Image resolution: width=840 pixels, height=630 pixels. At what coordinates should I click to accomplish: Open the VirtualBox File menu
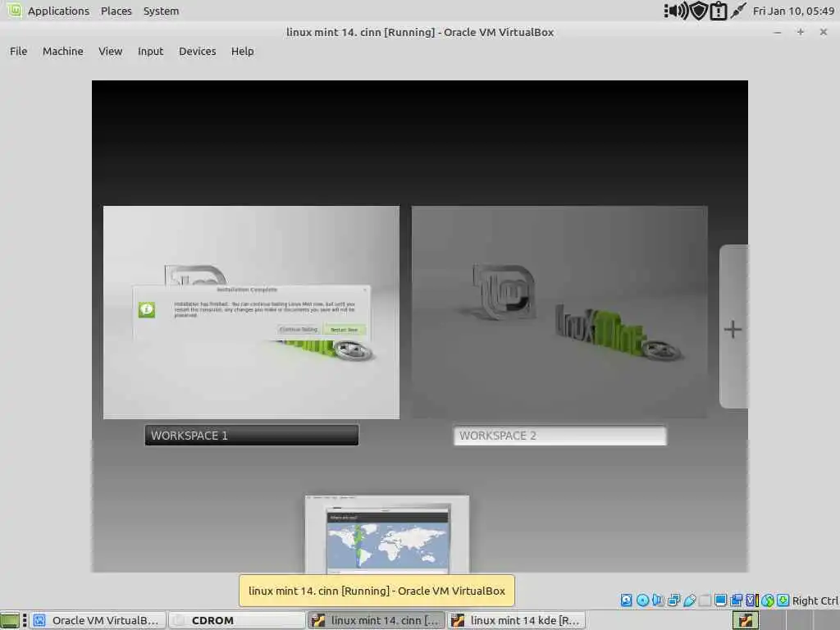click(18, 52)
